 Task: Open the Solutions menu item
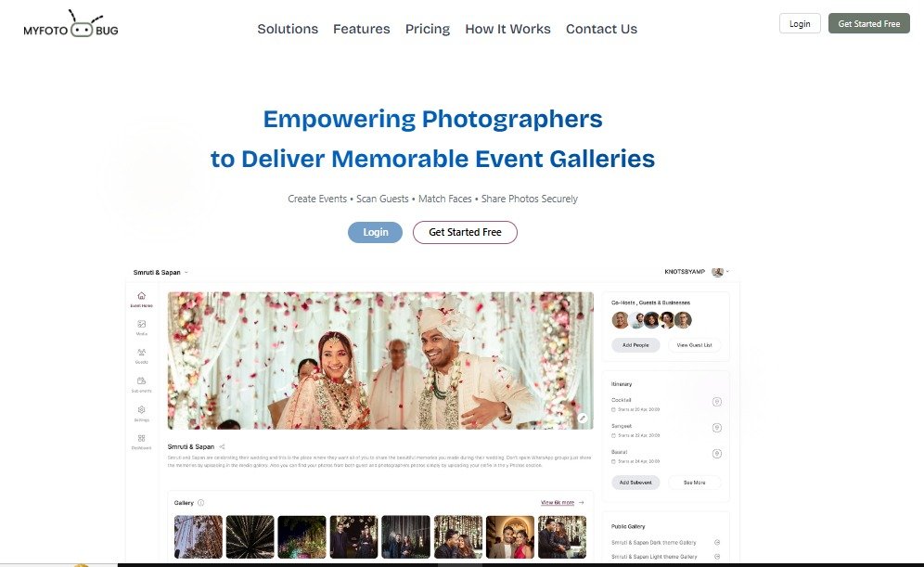(x=288, y=29)
